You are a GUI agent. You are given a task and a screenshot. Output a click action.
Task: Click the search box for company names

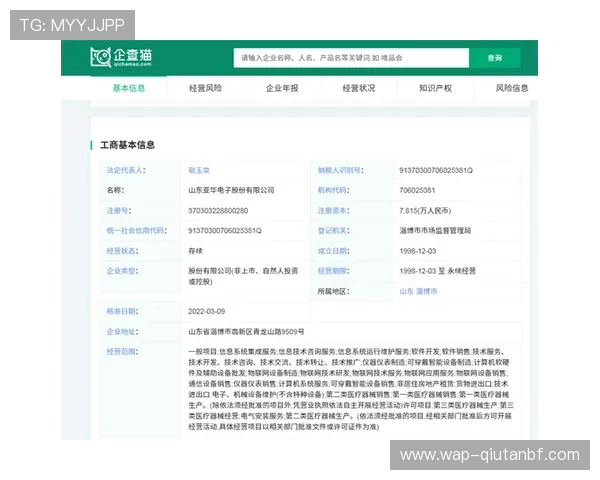click(351, 58)
